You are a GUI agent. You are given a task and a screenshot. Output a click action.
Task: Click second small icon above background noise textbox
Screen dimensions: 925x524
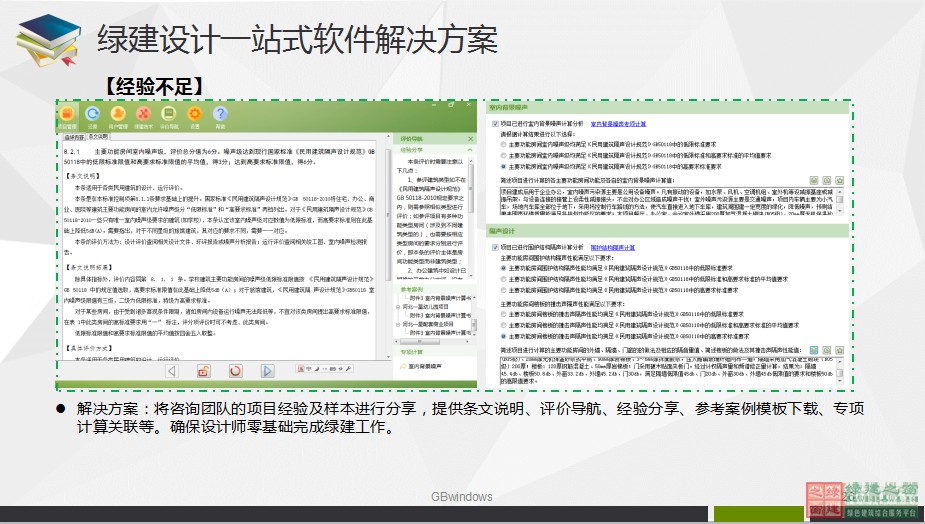point(826,181)
